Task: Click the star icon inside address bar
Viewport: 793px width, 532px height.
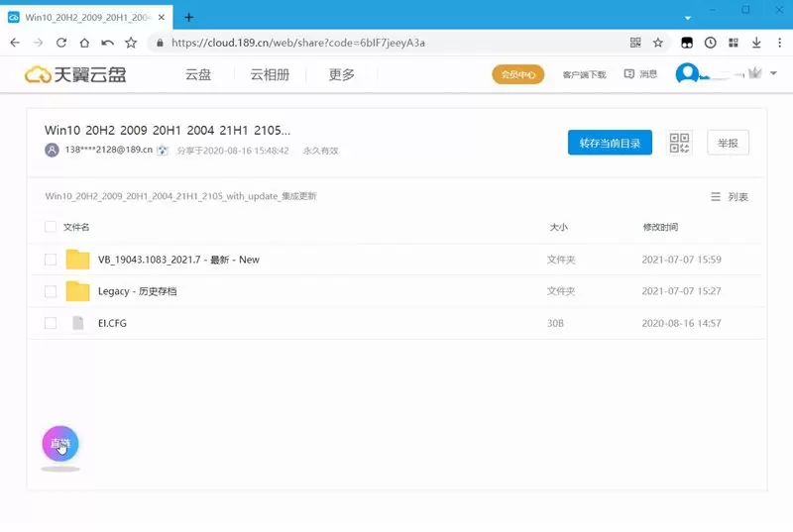Action: [658, 43]
